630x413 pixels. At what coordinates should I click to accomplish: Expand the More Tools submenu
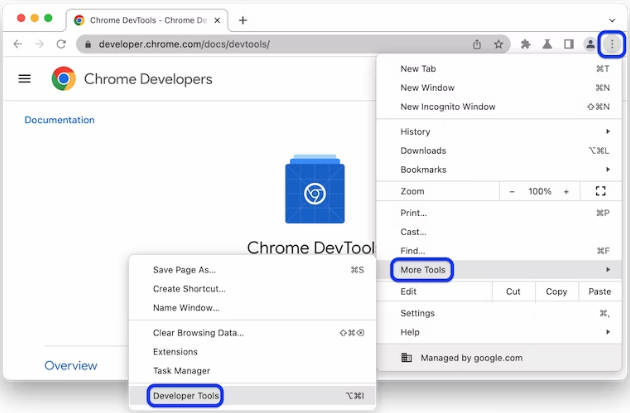point(499,270)
